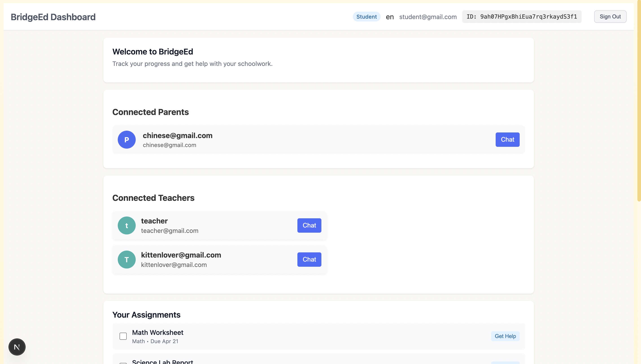Sign Out of the dashboard
641x364 pixels.
point(610,17)
